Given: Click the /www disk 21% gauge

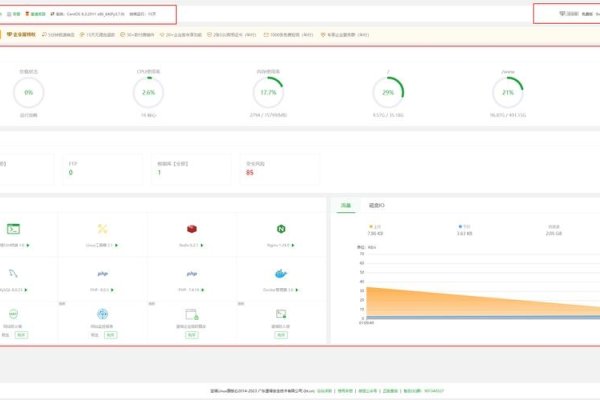Looking at the screenshot, I should click(x=508, y=92).
